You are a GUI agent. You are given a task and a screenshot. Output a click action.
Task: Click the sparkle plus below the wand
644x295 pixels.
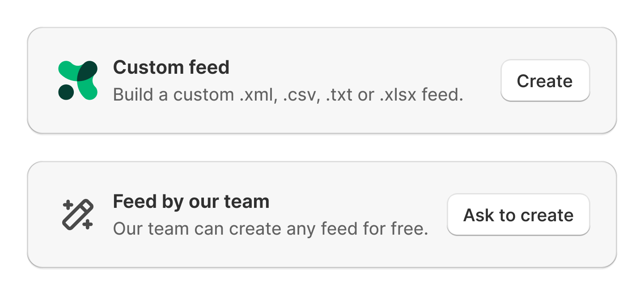[88, 224]
